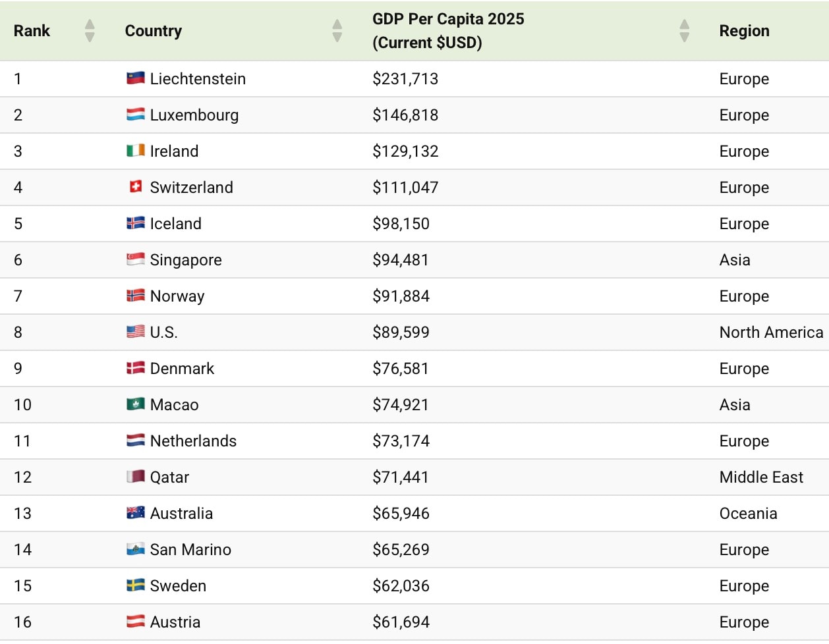Click the Singapore flag icon
Screen dimensions: 829x644
[x=135, y=259]
